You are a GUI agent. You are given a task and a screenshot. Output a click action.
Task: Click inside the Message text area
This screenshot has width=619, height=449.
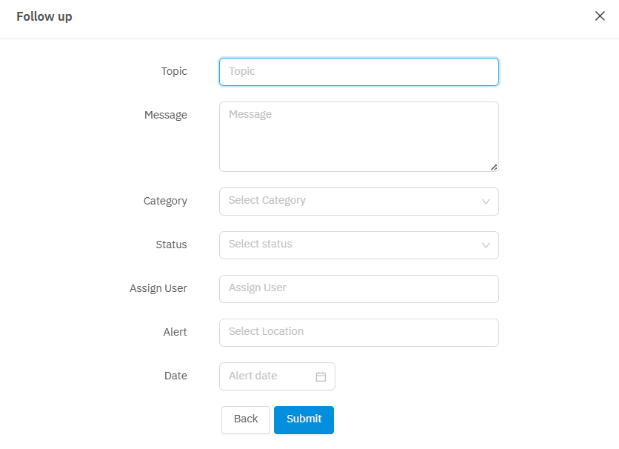click(x=358, y=136)
